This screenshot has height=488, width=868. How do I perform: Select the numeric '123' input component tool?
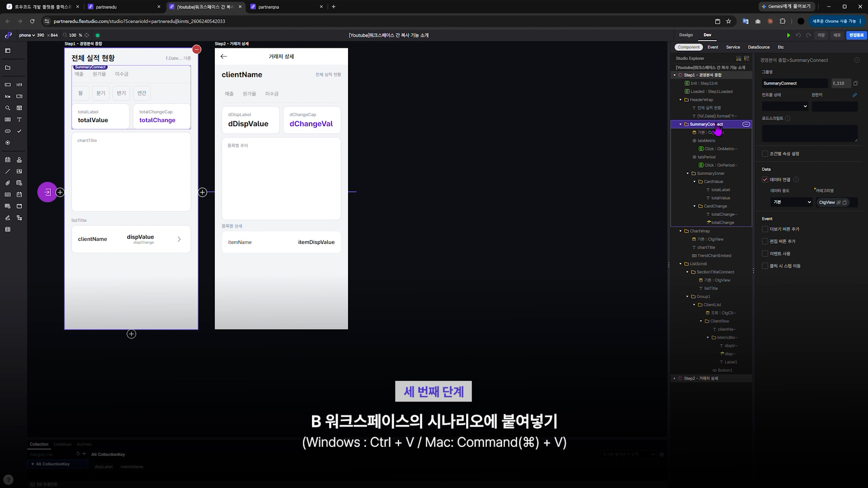point(19,84)
